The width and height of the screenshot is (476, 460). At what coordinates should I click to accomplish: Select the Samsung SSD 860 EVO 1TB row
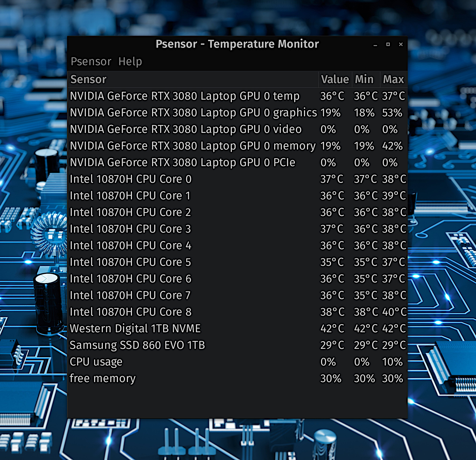[x=237, y=345]
